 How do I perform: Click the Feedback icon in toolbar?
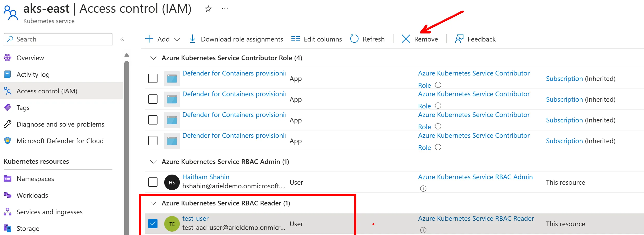[x=459, y=39]
